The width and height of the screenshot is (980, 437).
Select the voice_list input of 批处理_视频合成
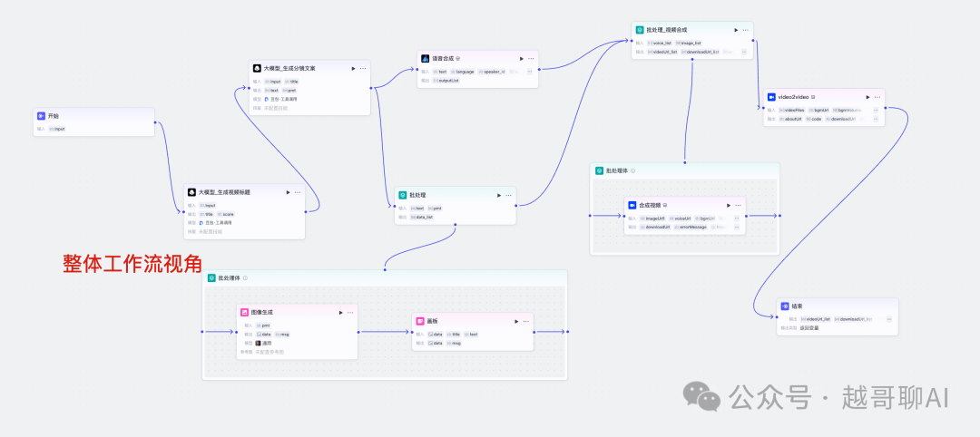[x=660, y=44]
